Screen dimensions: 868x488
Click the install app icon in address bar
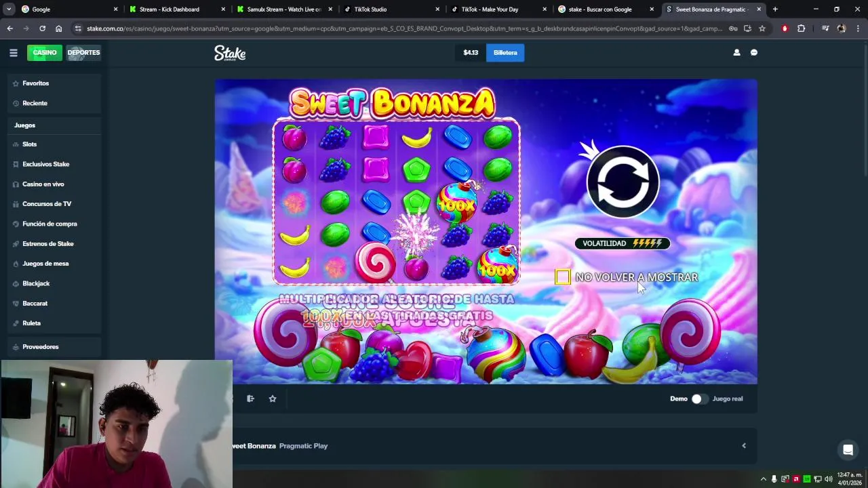pos(747,28)
